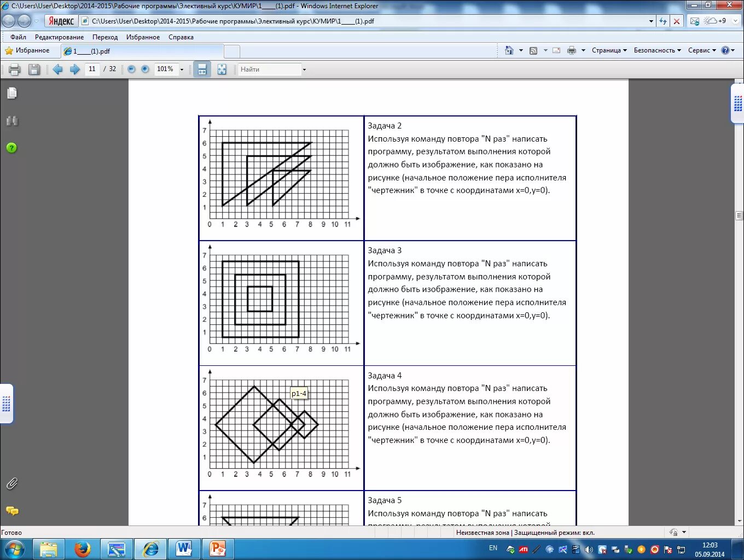Expand the Найти search options arrow
744x560 pixels.
pyautogui.click(x=304, y=69)
